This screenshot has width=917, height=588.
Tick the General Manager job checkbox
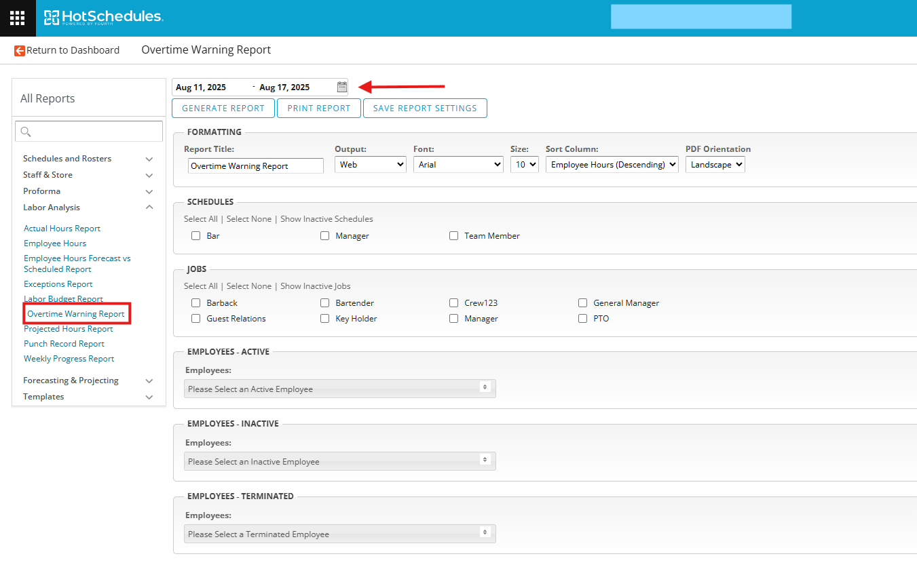pos(582,303)
